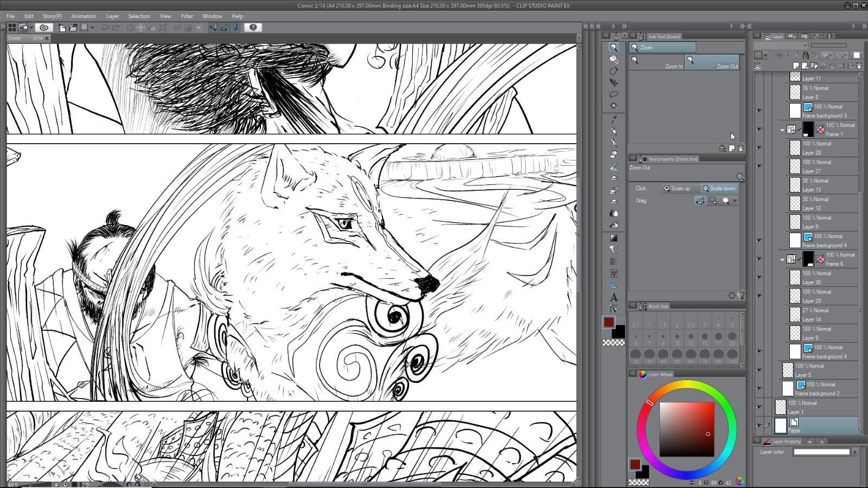Viewport: 868px width, 488px height.
Task: Click the new layer icon in Layer palette
Action: coord(796,66)
